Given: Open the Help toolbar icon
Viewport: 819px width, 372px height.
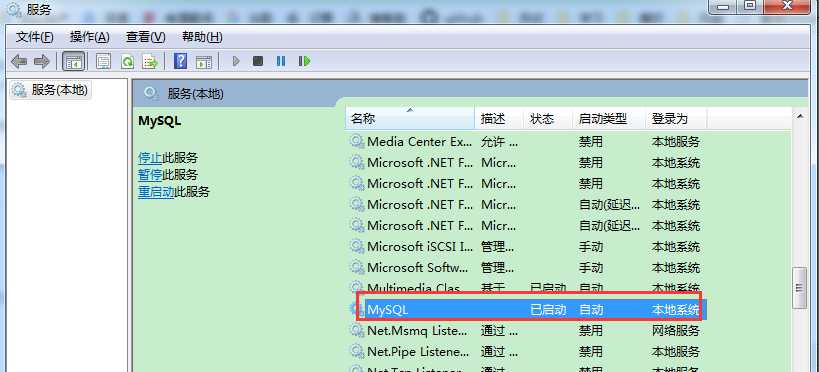Looking at the screenshot, I should tap(180, 62).
